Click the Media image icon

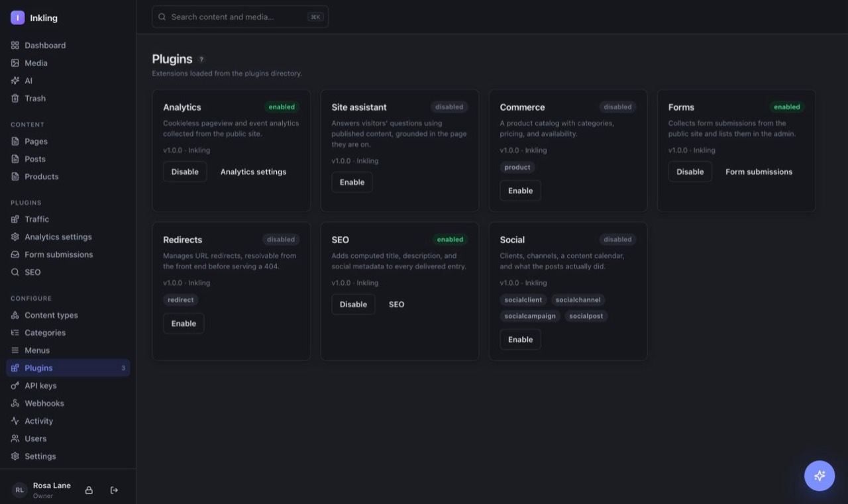[x=15, y=63]
